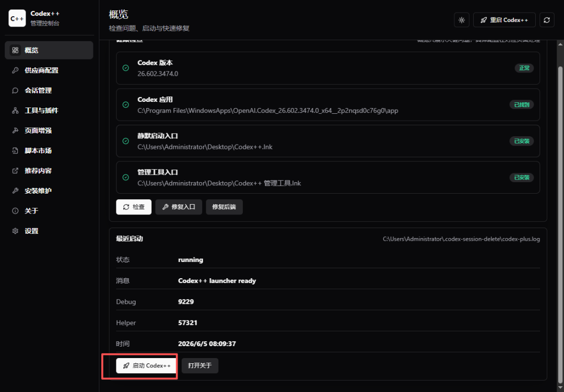Click the 启动 Codex++ button

coord(146,366)
